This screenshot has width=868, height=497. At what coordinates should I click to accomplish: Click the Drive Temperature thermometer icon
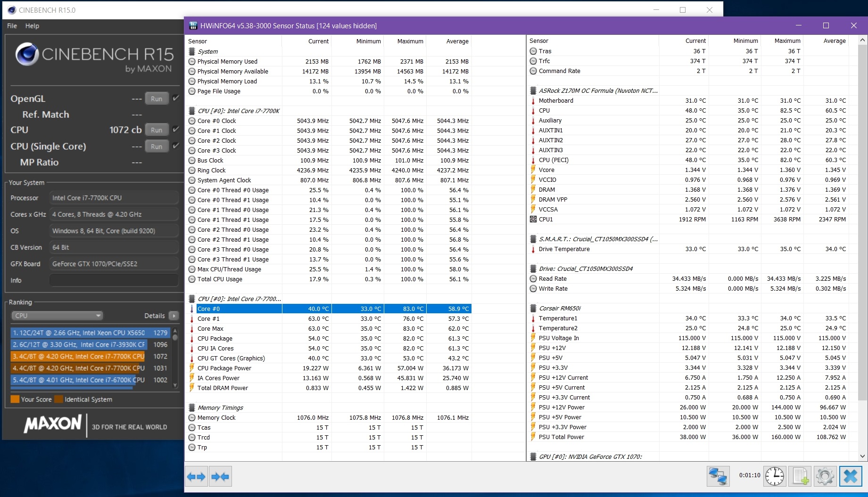533,249
